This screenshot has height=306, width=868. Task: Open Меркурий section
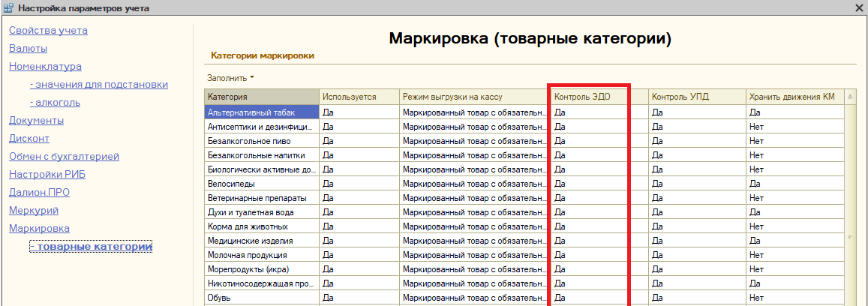click(34, 211)
